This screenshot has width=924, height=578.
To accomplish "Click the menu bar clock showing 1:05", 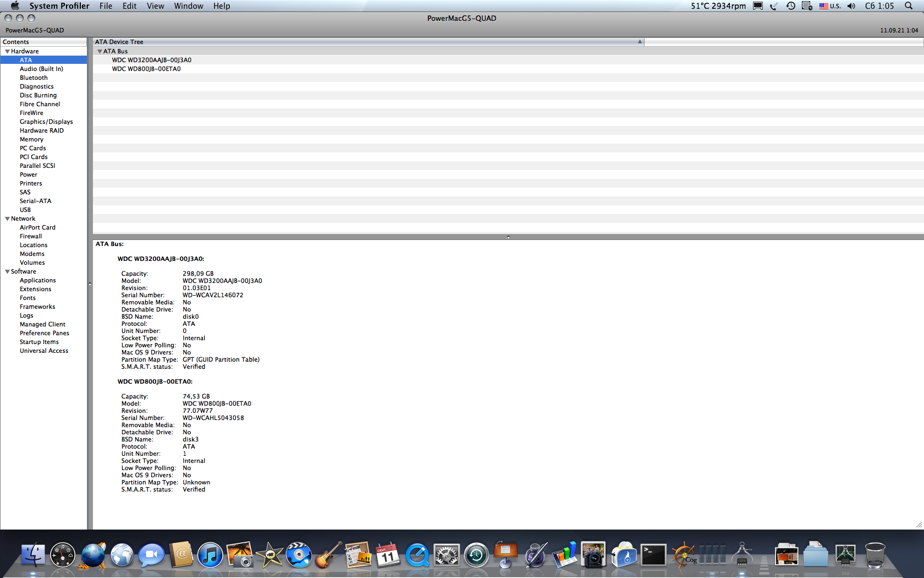I will (x=879, y=6).
